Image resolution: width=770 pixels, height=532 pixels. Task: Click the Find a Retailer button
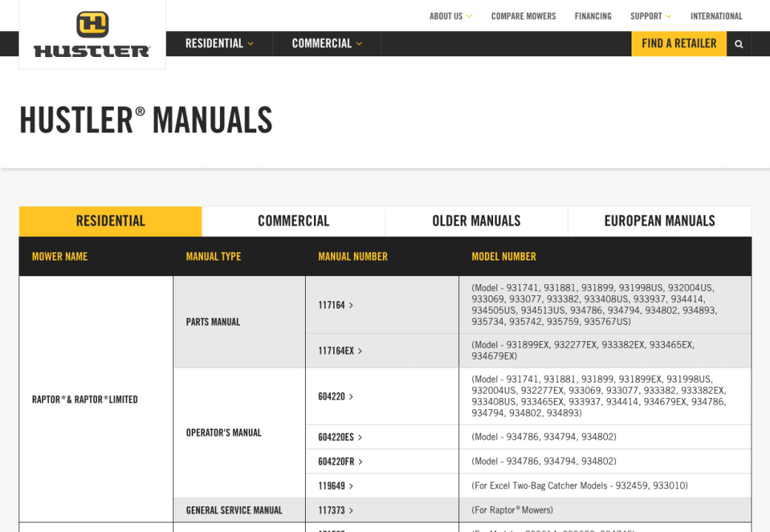coord(679,44)
